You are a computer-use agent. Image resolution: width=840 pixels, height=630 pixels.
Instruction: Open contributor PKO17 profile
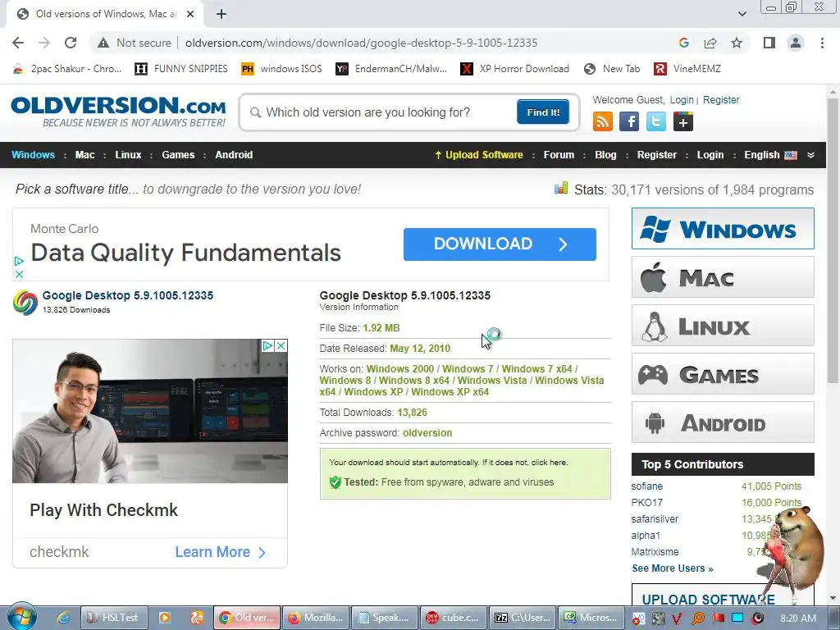point(646,503)
